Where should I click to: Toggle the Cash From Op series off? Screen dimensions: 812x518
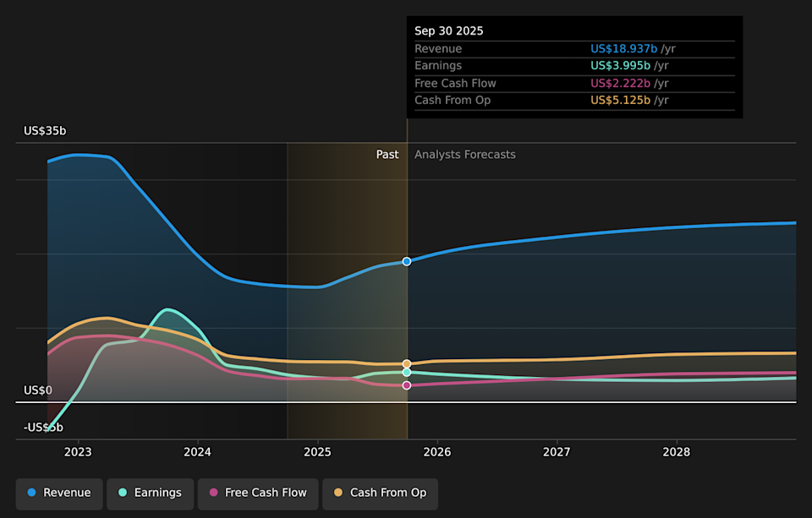[380, 493]
